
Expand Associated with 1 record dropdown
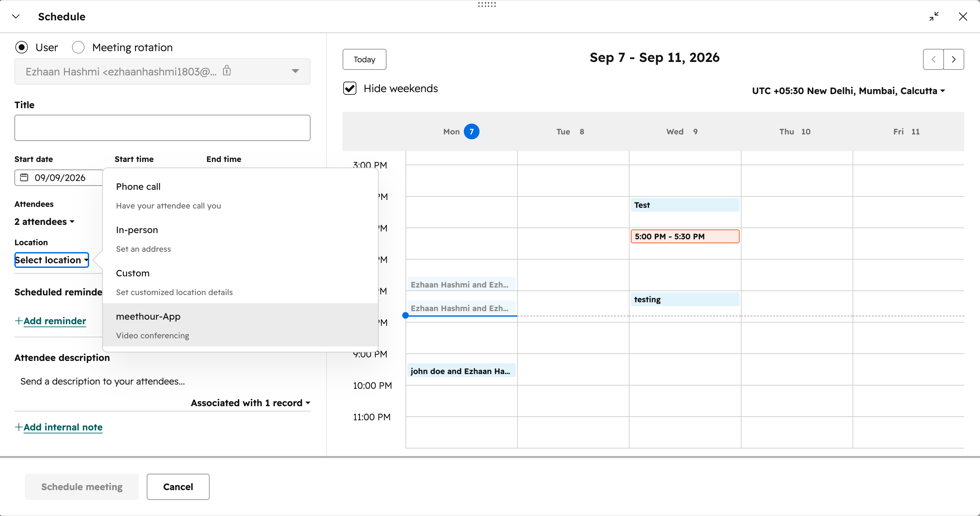tap(251, 403)
